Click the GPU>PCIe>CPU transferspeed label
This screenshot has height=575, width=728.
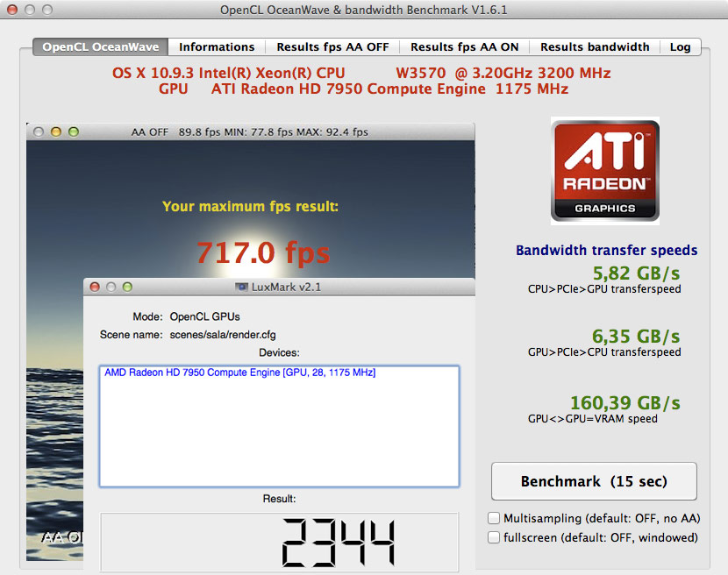click(x=604, y=351)
